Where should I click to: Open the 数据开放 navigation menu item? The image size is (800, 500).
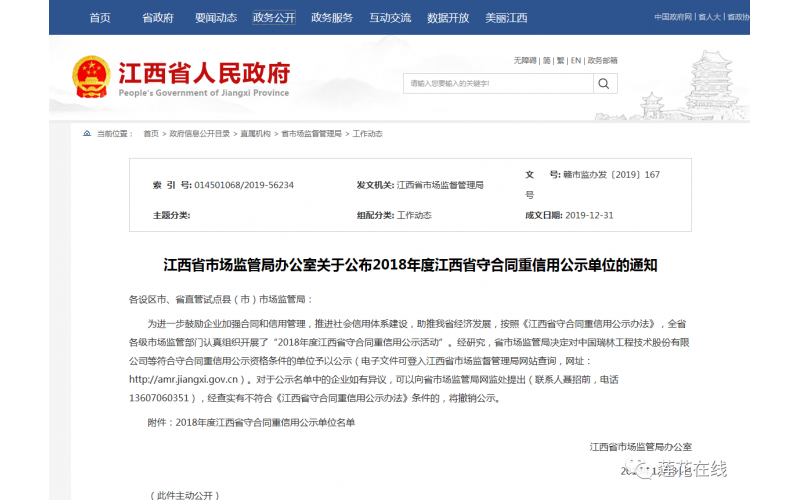point(448,18)
